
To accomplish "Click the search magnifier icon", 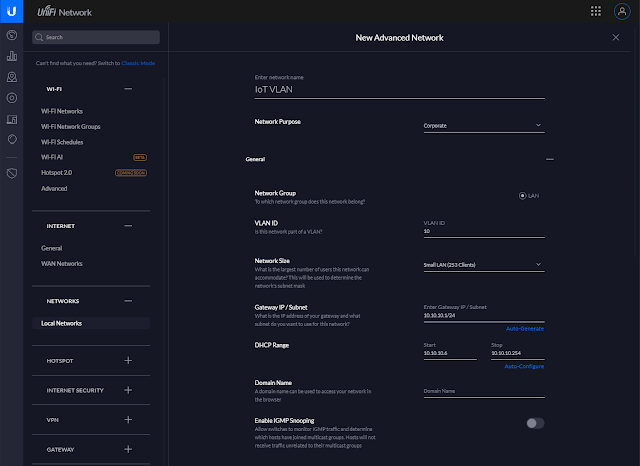I will [39, 37].
